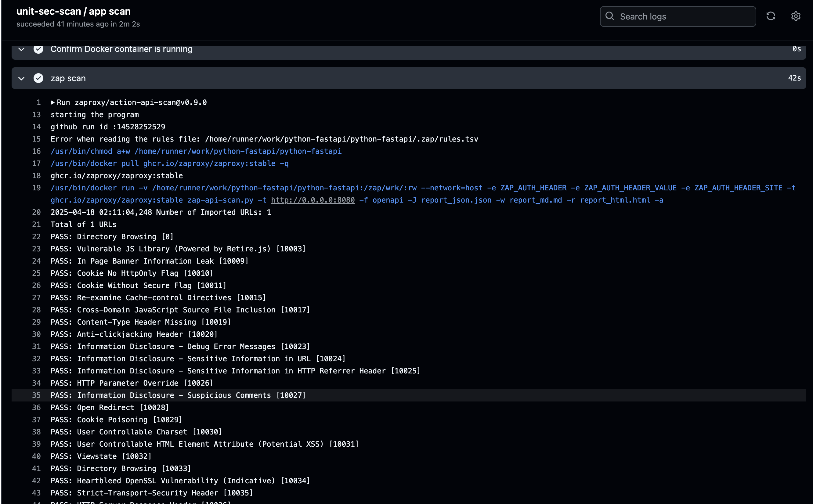813x504 pixels.
Task: Click the 0s duration on Docker step
Action: pos(797,49)
